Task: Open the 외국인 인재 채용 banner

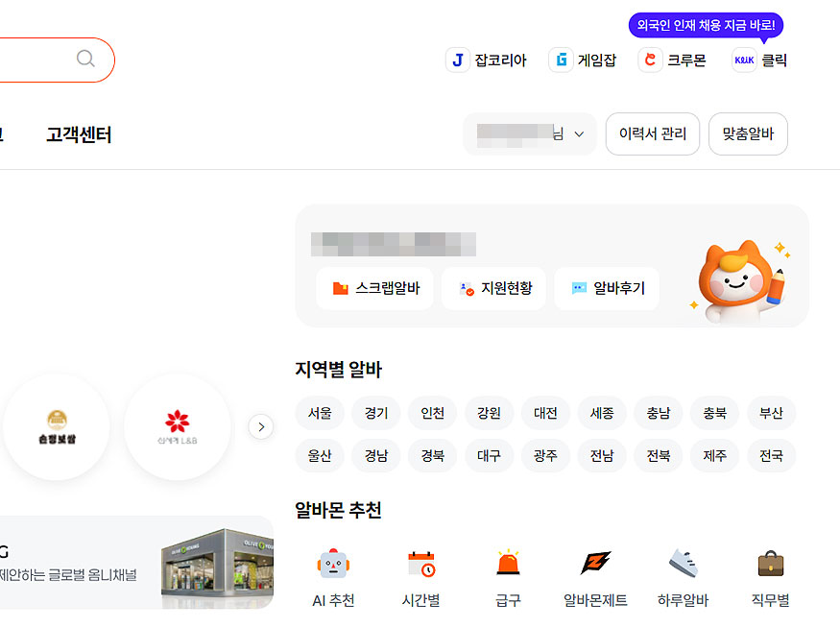Action: (x=705, y=25)
